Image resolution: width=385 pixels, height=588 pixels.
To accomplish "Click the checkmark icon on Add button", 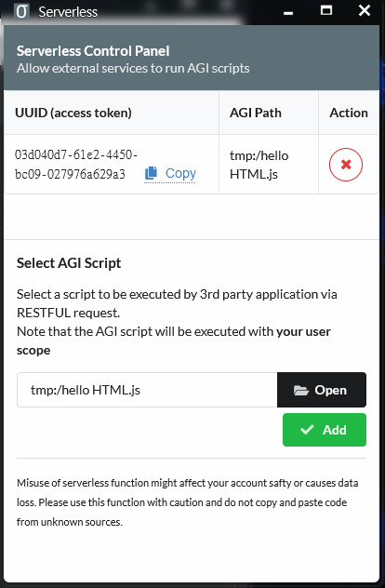I will point(307,430).
